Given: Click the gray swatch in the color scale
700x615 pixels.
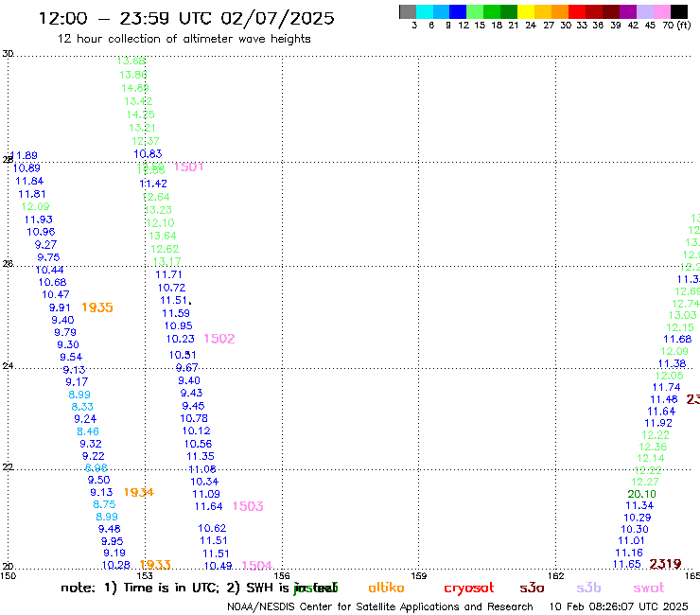Looking at the screenshot, I should (x=408, y=11).
